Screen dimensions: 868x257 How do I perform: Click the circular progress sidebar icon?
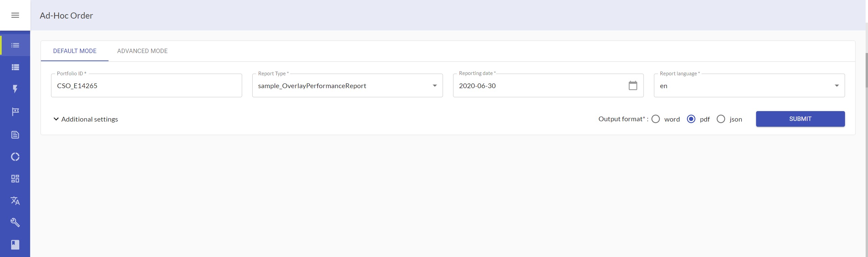[x=15, y=157]
